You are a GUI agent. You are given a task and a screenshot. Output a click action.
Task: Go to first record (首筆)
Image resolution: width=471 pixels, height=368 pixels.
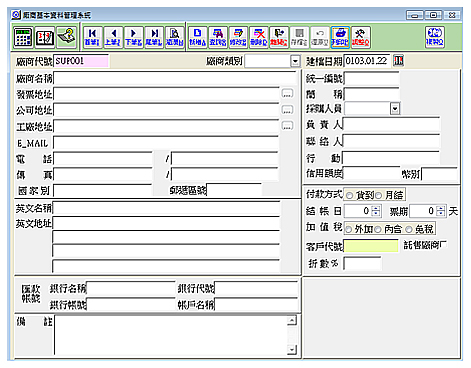pos(92,37)
